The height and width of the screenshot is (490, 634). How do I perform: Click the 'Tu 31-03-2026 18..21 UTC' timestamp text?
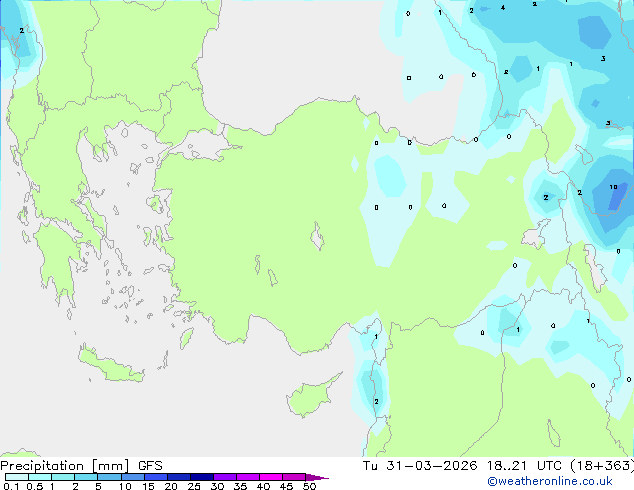click(x=462, y=466)
